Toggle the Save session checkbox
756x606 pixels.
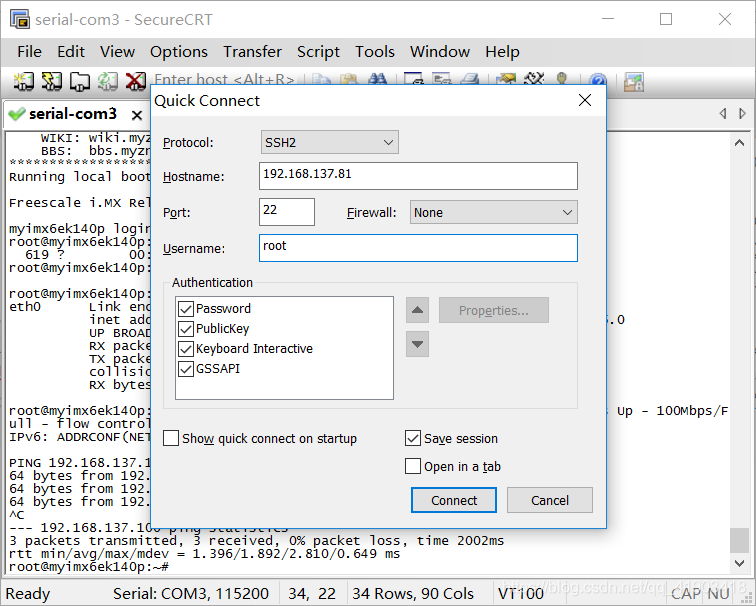point(413,439)
